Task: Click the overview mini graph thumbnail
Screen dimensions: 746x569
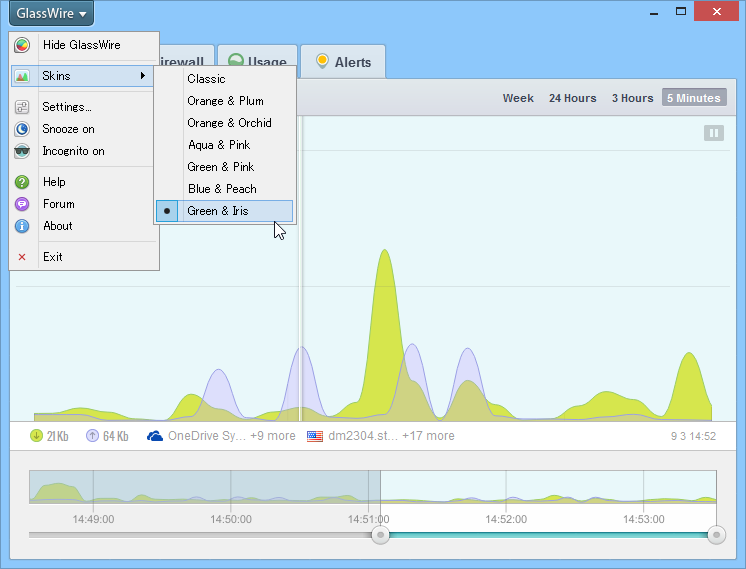Action: pos(373,487)
